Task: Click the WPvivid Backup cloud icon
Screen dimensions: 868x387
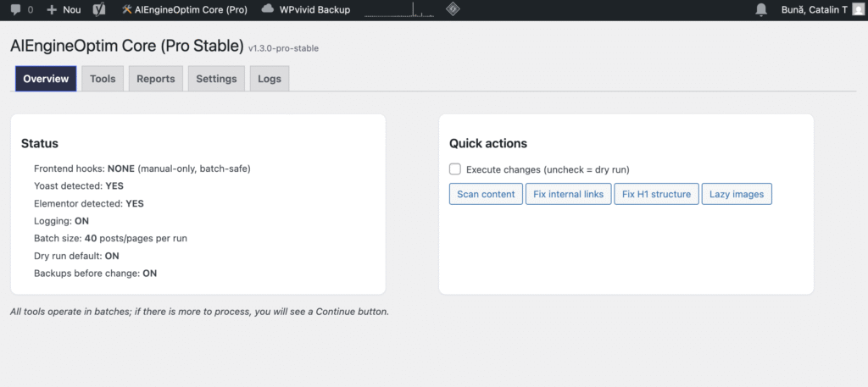Action: coord(268,9)
